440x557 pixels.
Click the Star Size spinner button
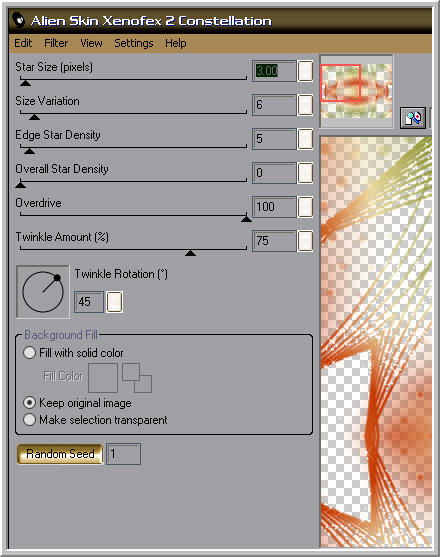305,71
